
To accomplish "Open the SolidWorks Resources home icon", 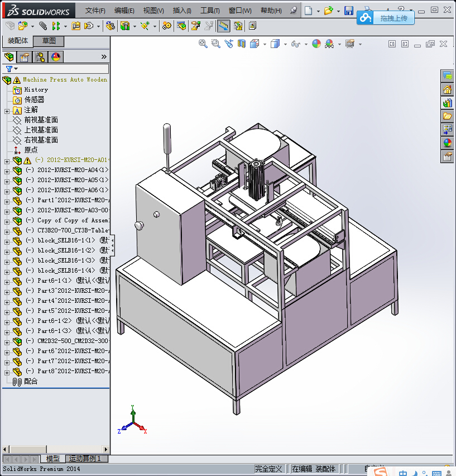I will point(447,89).
